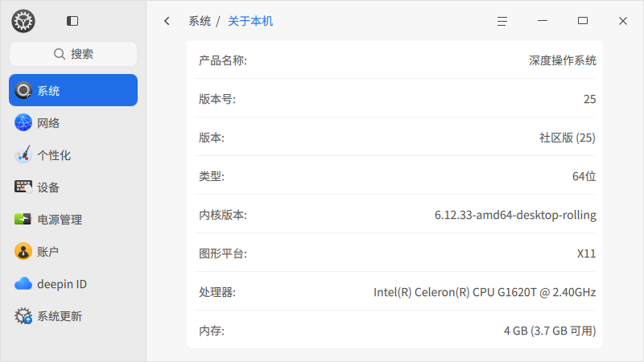Open the 系统更新 gear icon

(23, 315)
